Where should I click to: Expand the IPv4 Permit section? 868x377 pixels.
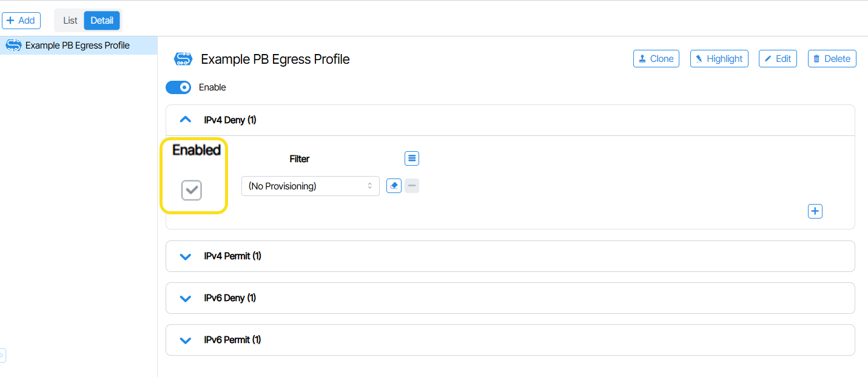[186, 256]
